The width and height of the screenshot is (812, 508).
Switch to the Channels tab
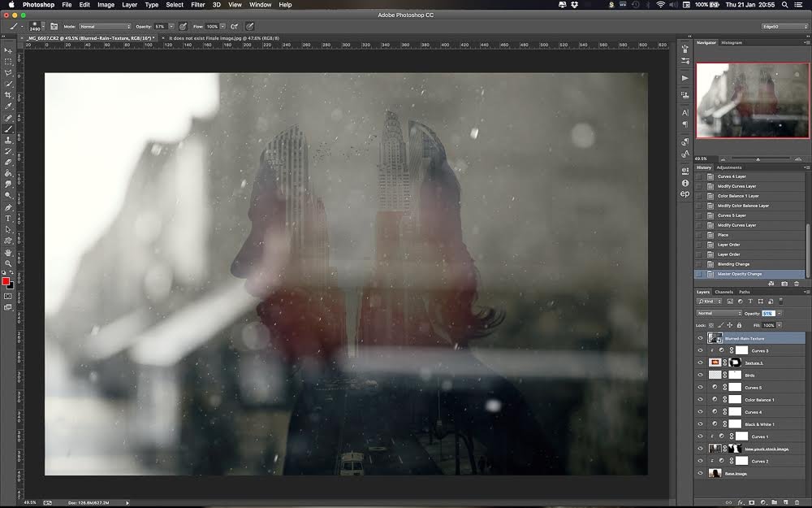(x=723, y=292)
